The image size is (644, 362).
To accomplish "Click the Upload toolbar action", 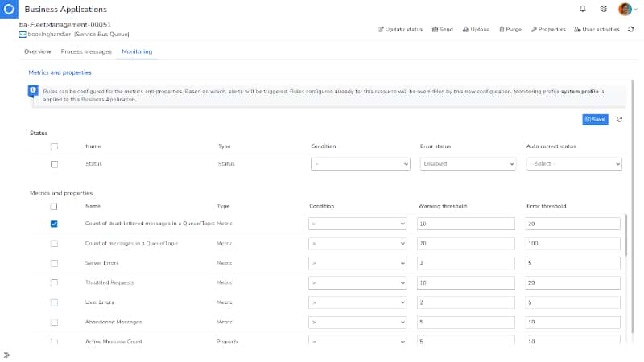I will [476, 29].
